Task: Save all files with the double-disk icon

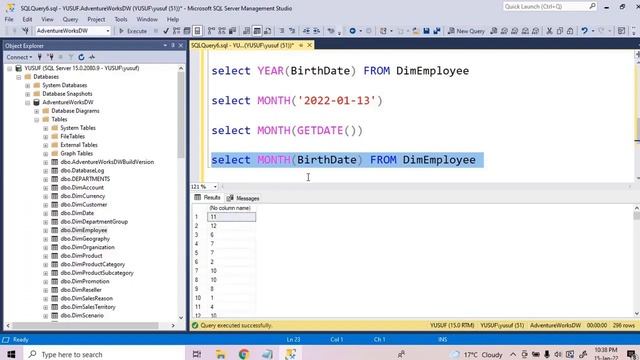Action: coord(437,31)
